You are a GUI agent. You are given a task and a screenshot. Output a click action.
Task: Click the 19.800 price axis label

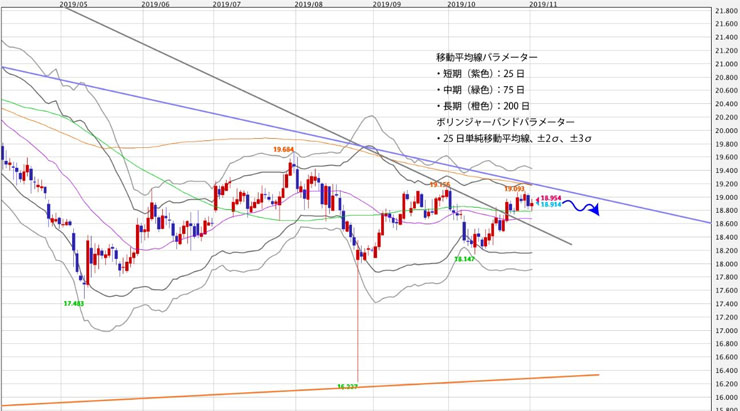726,144
